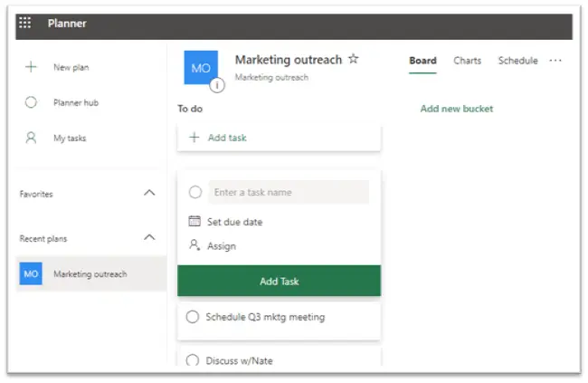Screen dimensions: 588x383
Task: Mark Discuss w/Nate task complete
Action: [x=193, y=360]
